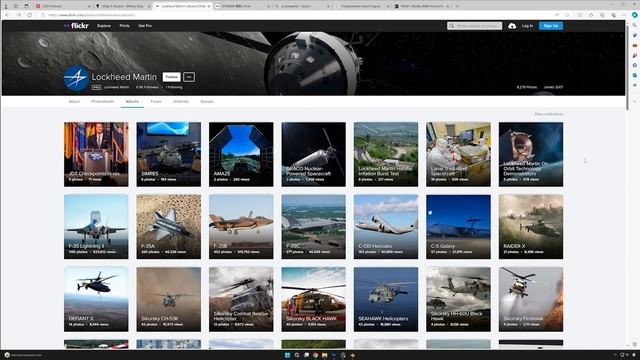Open the C-5 Galaxy album
Viewport: 640px width, 360px height.
pos(458,227)
